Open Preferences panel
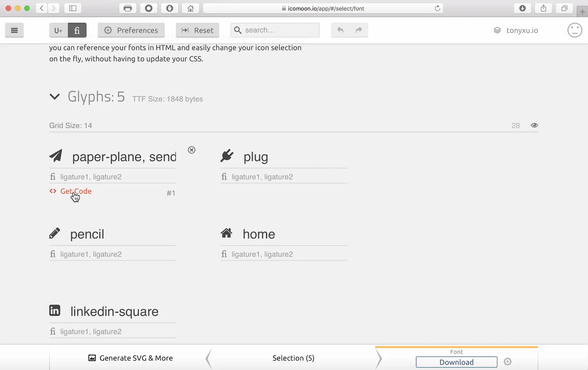The height and width of the screenshot is (370, 588). (131, 30)
